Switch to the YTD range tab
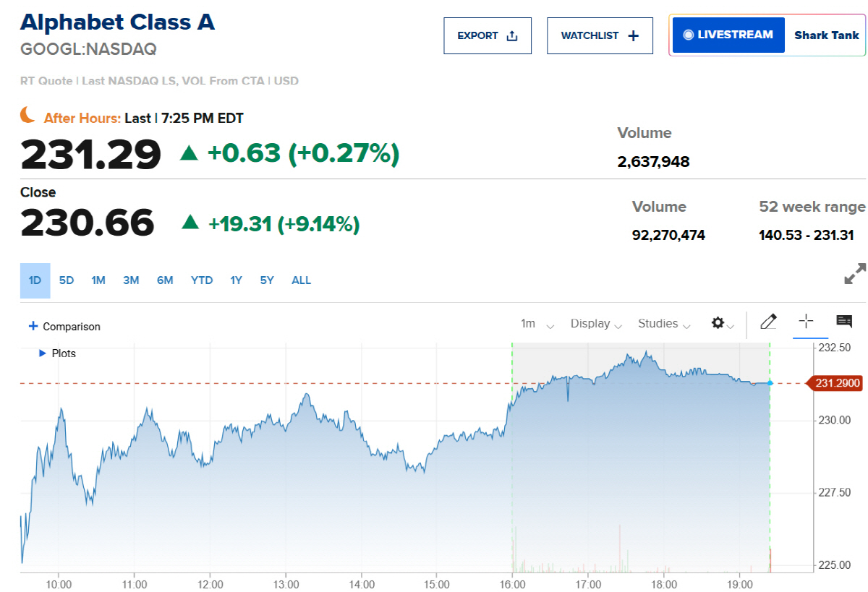 click(x=202, y=280)
